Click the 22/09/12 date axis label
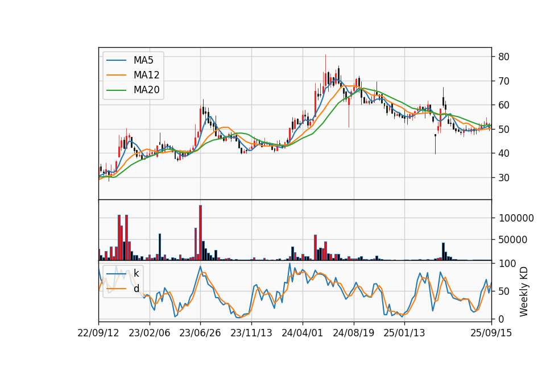The image size is (546, 392). tap(98, 333)
